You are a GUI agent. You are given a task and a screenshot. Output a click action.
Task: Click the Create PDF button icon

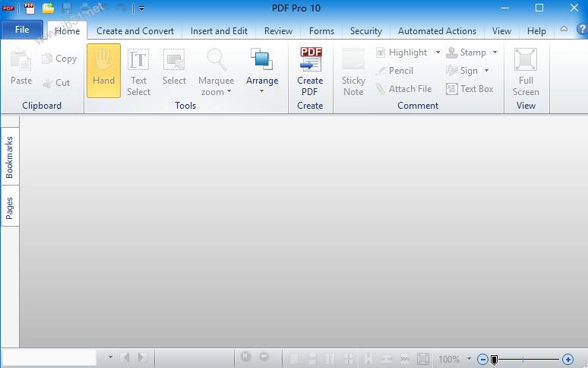click(311, 59)
